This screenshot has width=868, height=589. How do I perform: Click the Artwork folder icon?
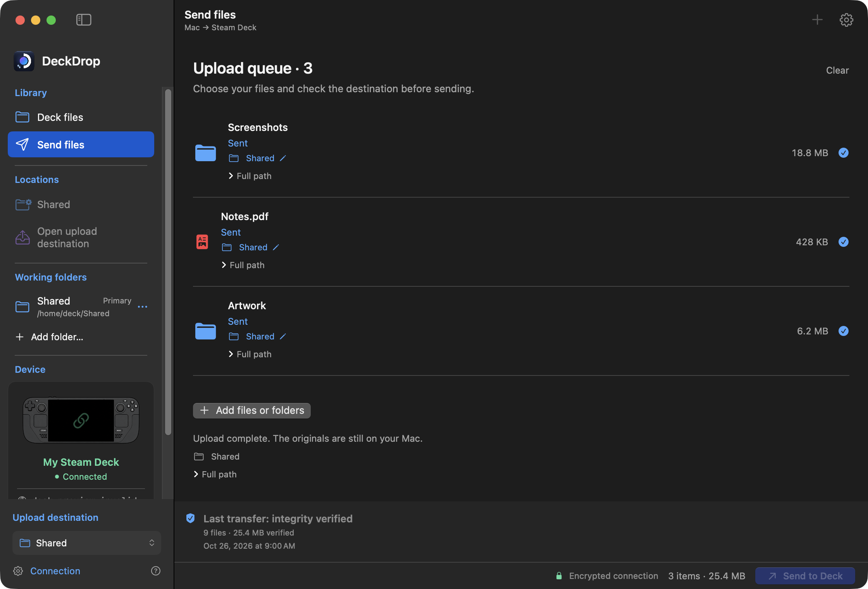point(205,331)
